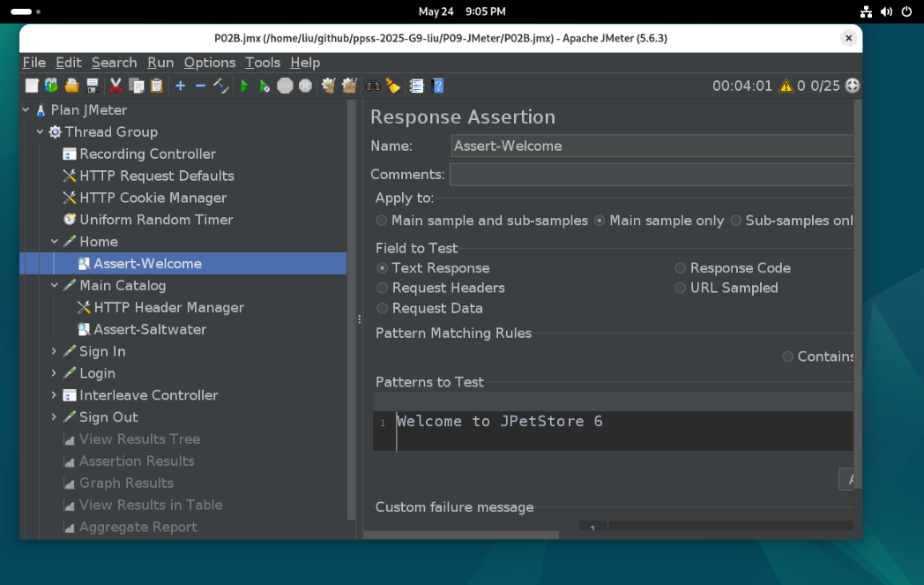Click the Name field with Assert-Welcome
Screen dimensions: 924x585
click(x=652, y=146)
